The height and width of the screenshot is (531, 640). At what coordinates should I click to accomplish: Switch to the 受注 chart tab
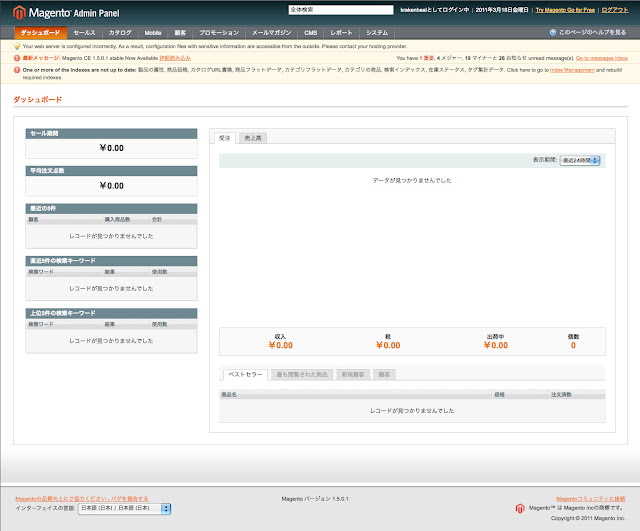(x=224, y=138)
